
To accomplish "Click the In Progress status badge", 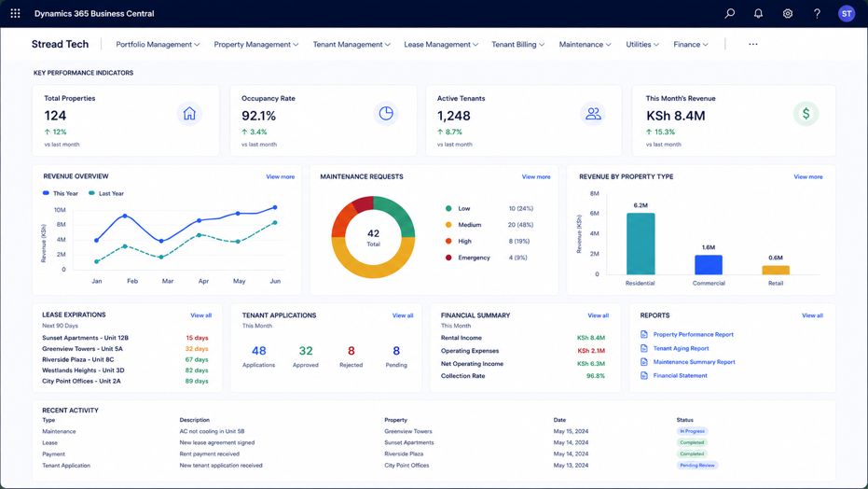I will click(692, 431).
